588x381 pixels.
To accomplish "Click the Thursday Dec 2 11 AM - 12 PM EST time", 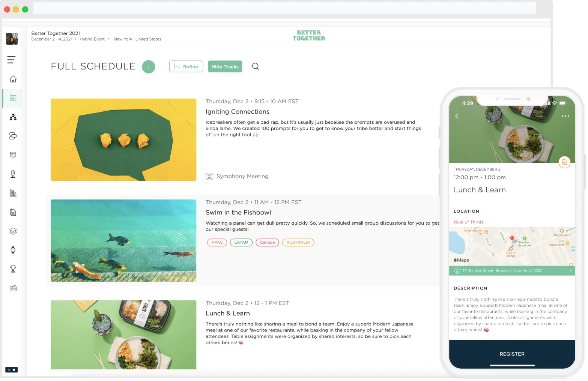I will click(254, 202).
